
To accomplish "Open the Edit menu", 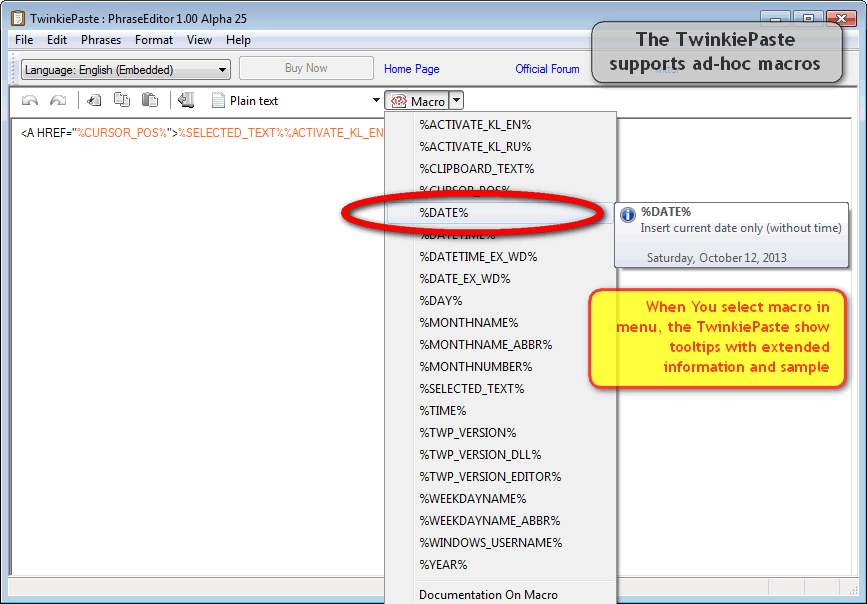I will pyautogui.click(x=56, y=40).
